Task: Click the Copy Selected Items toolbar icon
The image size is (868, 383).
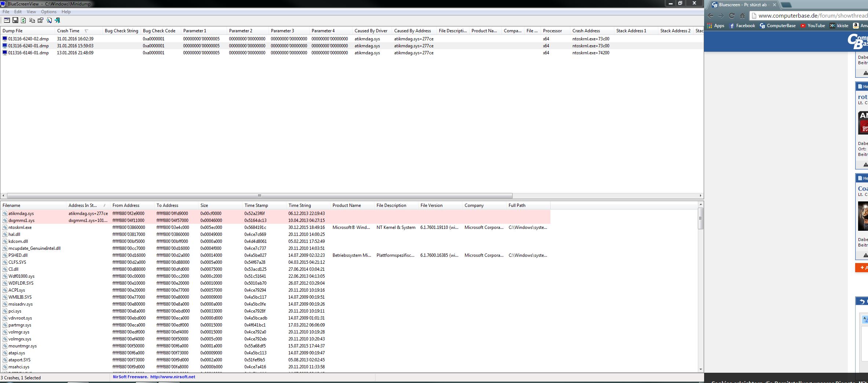Action: (32, 20)
